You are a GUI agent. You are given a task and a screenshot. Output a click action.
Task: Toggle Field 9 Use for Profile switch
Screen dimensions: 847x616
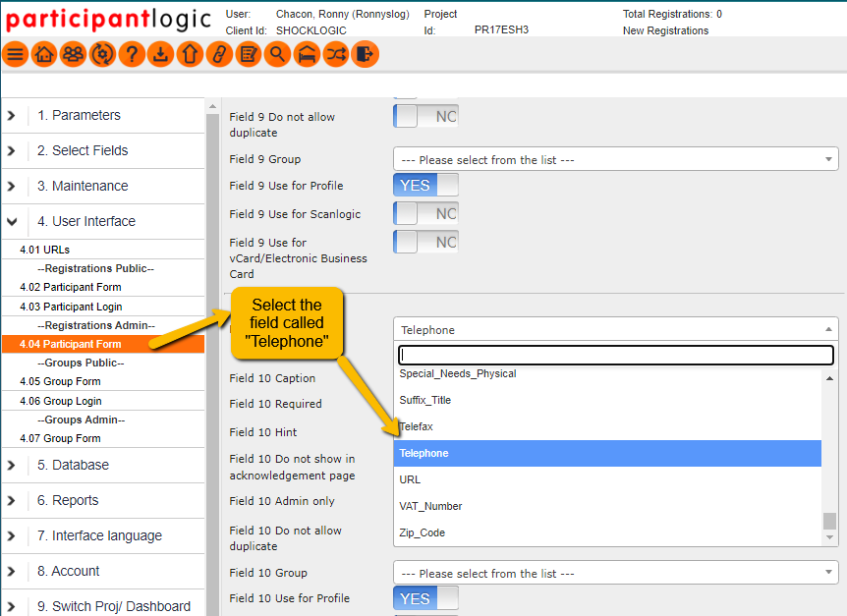pyautogui.click(x=425, y=185)
